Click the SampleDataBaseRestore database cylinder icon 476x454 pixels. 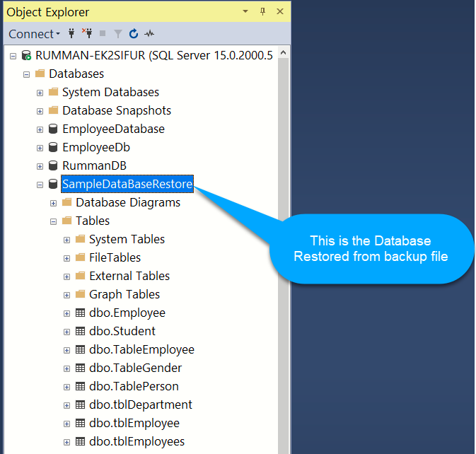click(x=53, y=184)
